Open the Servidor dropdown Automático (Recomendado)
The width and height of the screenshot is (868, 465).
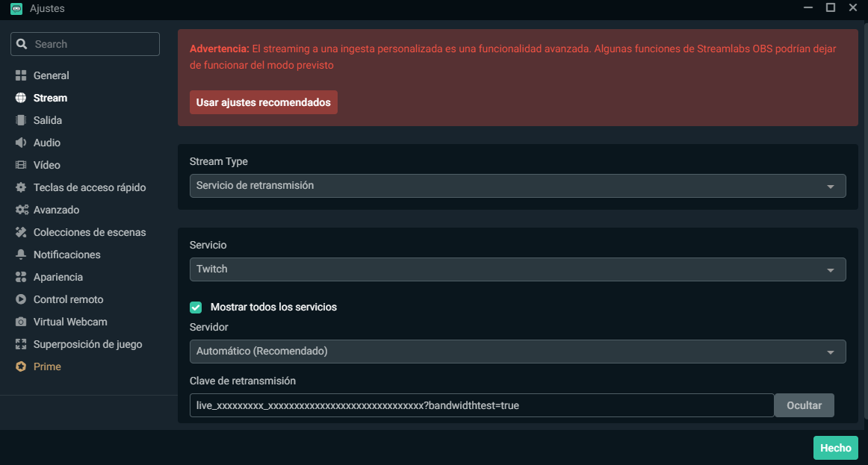[518, 351]
